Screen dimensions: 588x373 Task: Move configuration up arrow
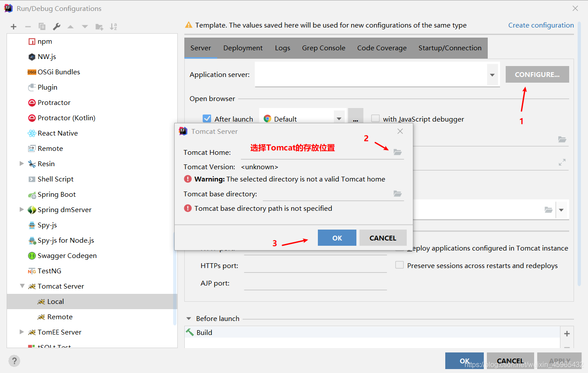click(x=70, y=27)
